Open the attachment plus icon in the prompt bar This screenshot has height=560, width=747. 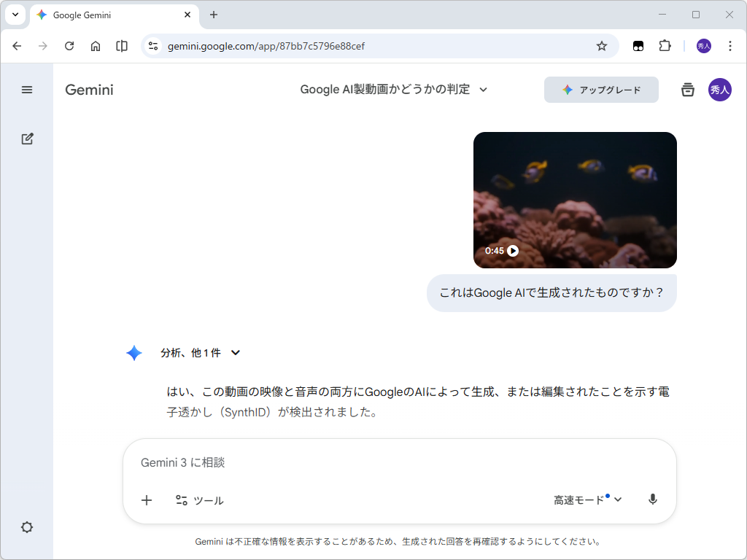[147, 500]
